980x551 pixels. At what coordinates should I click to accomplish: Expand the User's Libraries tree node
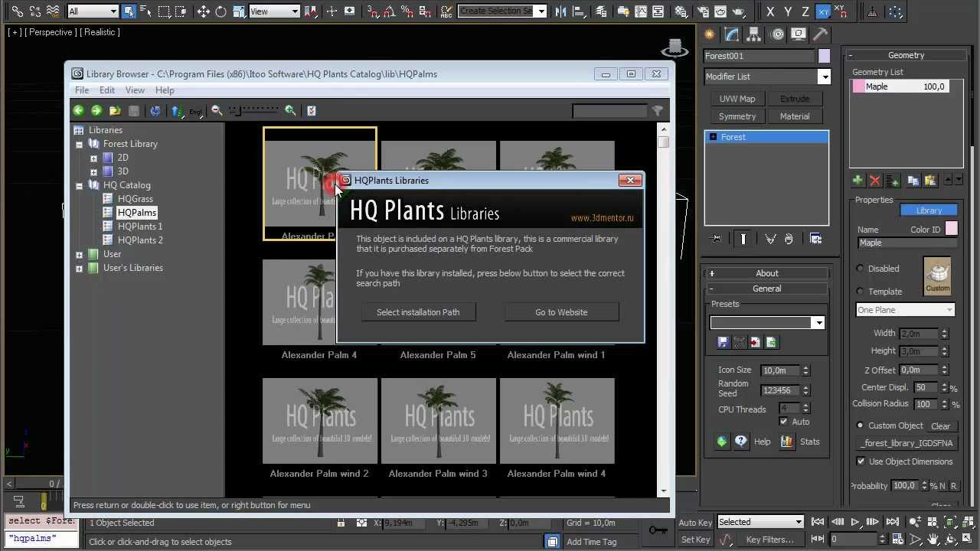tap(79, 268)
